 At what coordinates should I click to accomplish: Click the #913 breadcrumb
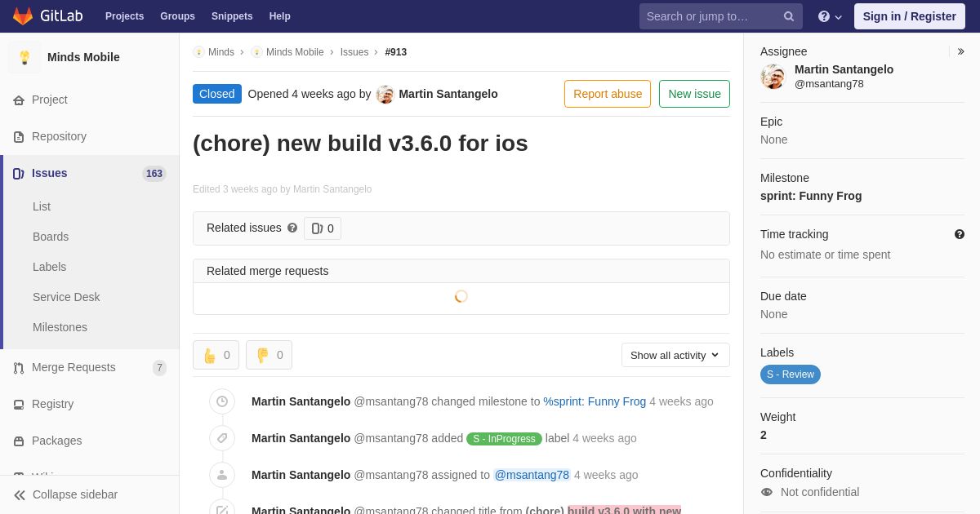click(396, 52)
